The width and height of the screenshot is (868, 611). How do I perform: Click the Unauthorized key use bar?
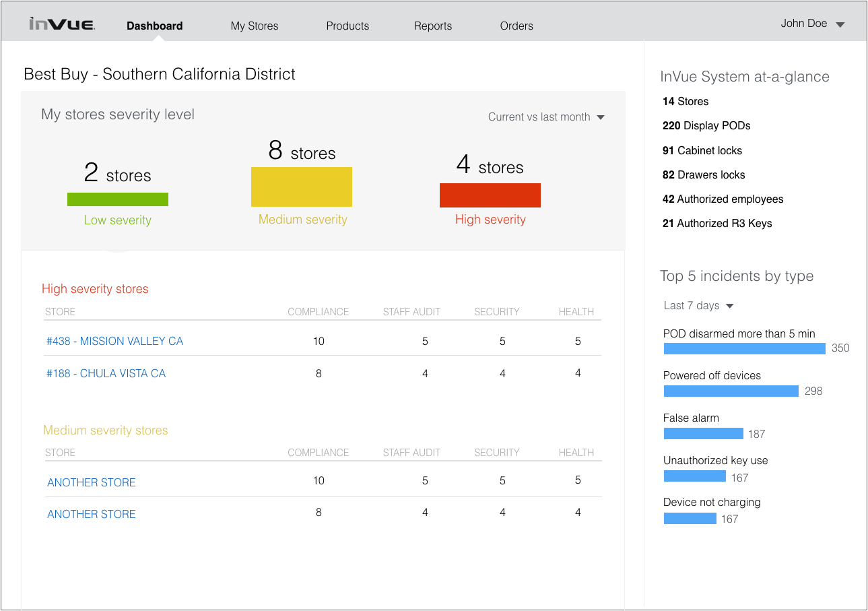click(695, 476)
